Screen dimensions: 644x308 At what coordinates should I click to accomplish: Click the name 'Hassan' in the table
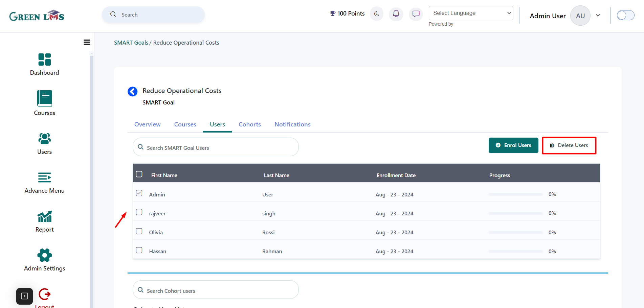click(x=158, y=251)
